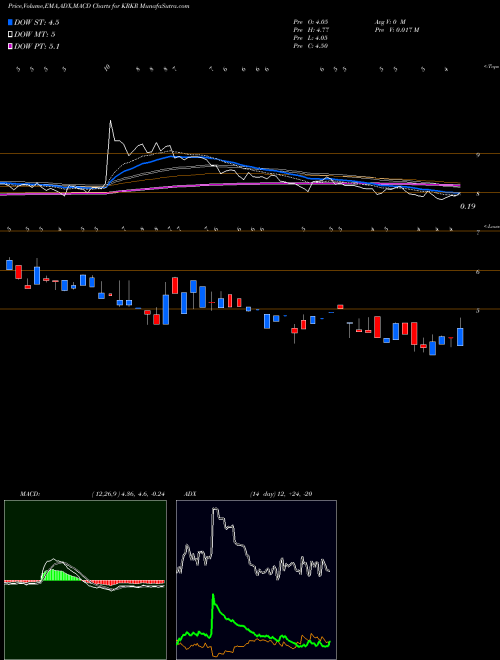Click the price axis label 9
Screen dimensions: 500x660
[478, 155]
